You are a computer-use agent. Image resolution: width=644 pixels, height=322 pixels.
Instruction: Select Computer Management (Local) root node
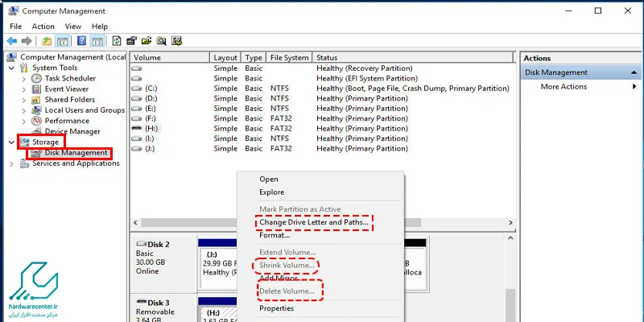click(x=73, y=57)
